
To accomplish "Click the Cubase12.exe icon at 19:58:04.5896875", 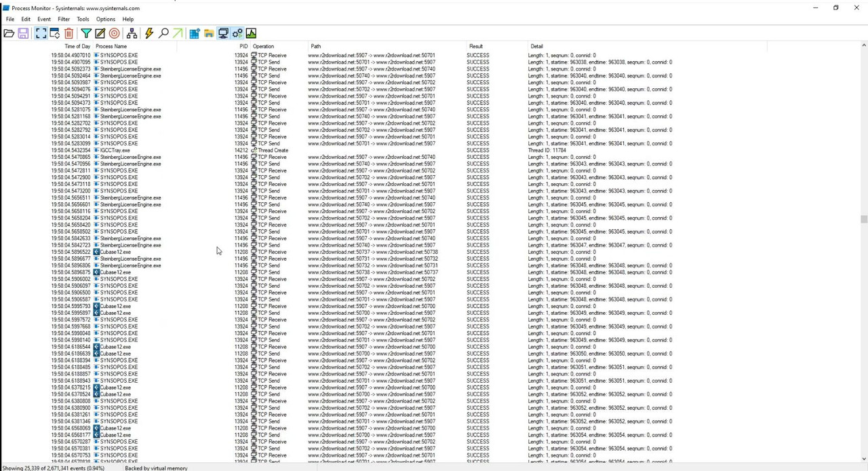I will [96, 272].
